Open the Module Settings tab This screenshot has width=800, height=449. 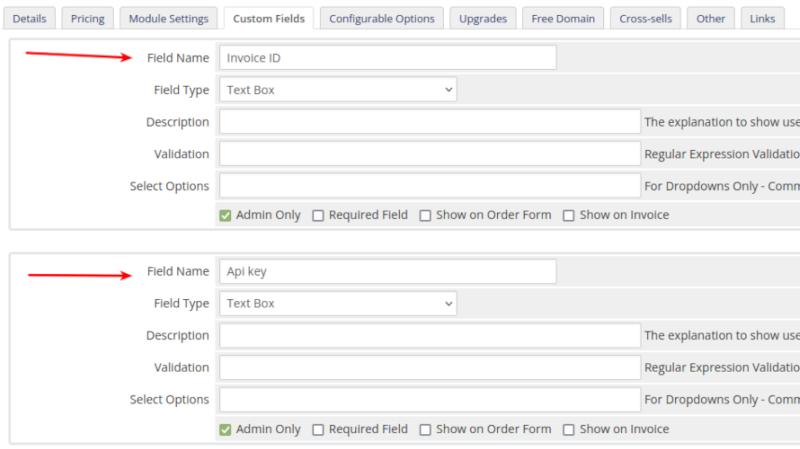168,18
